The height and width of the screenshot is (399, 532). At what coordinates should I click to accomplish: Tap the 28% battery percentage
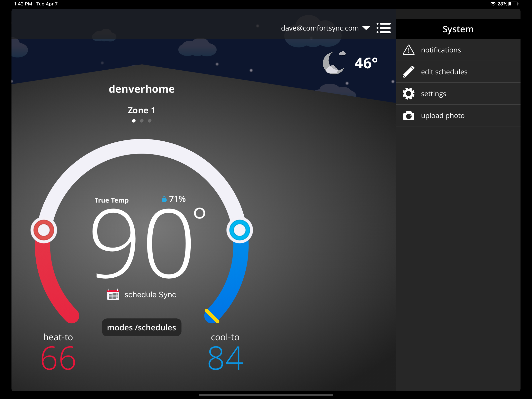click(502, 4)
